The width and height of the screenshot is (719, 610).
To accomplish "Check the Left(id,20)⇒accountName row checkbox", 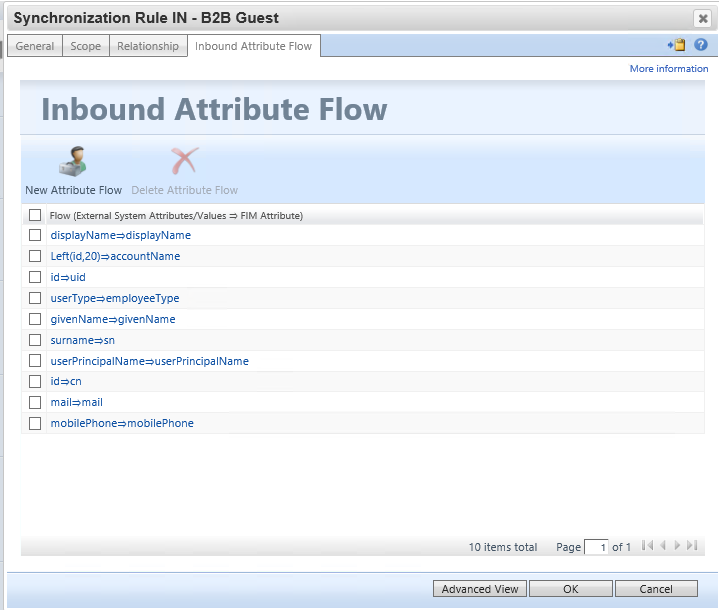I will (35, 256).
